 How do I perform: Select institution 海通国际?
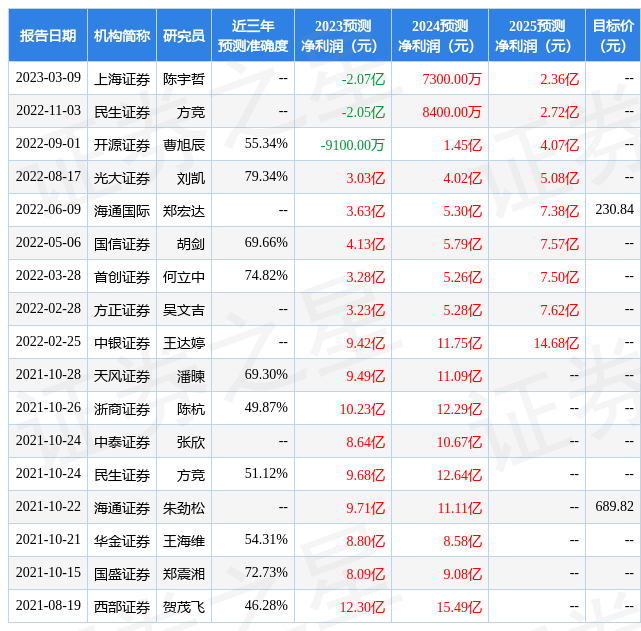tap(122, 211)
